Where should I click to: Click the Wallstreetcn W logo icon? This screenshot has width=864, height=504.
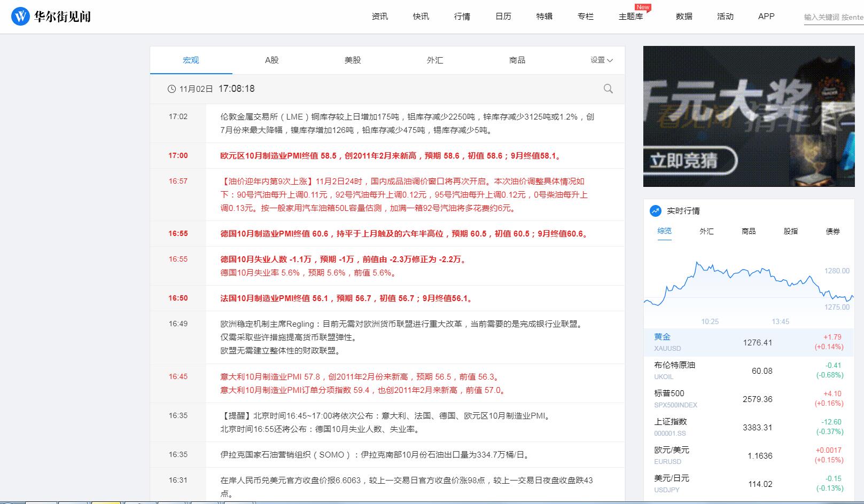click(x=20, y=16)
